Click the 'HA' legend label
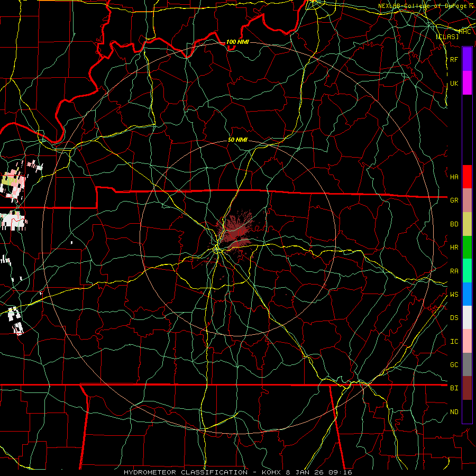 tap(454, 177)
